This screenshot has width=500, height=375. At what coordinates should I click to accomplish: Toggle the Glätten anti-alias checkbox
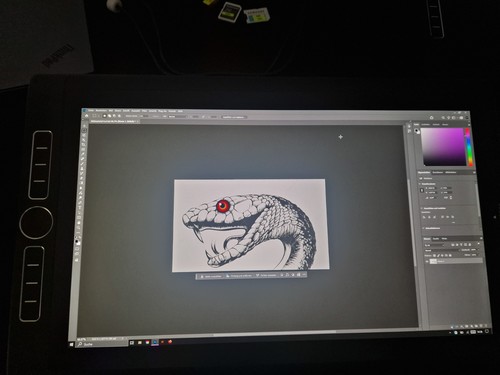[150, 116]
